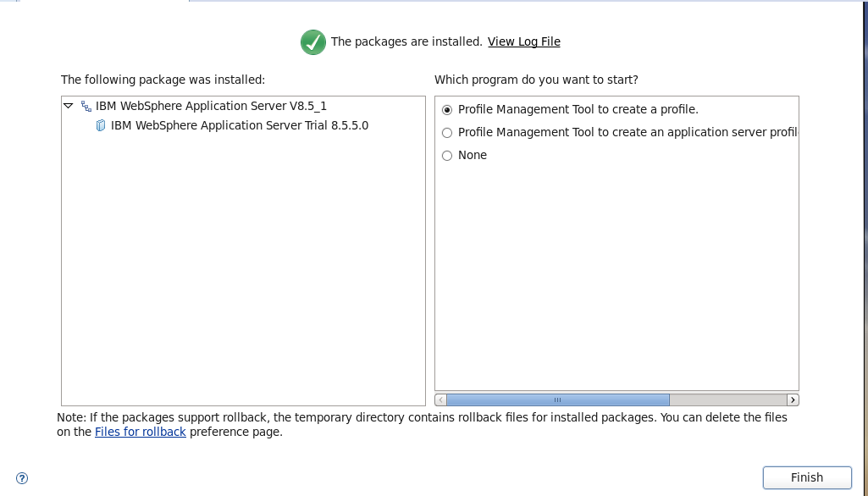Click the horizontal scrollbar thumb under the program list

pos(557,400)
